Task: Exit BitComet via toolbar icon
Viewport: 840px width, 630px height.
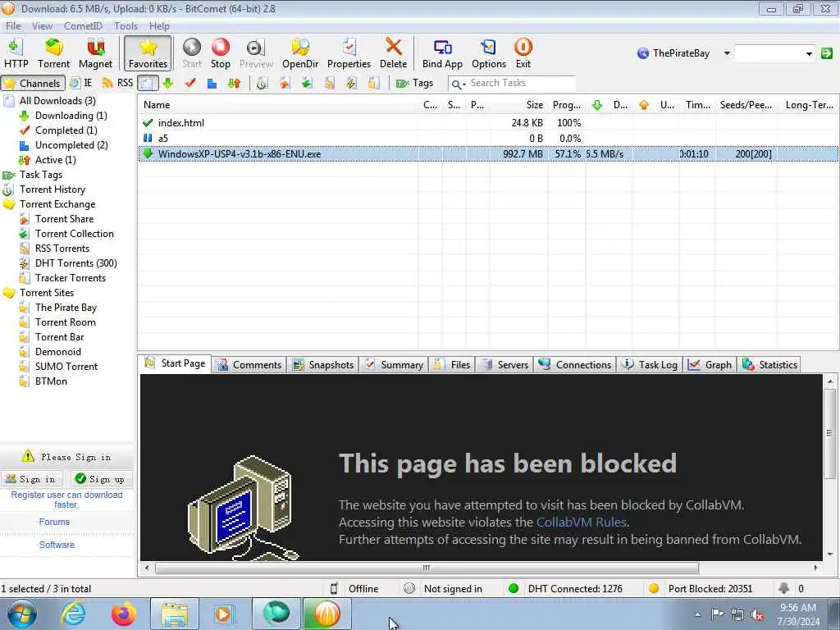Action: coord(523,53)
